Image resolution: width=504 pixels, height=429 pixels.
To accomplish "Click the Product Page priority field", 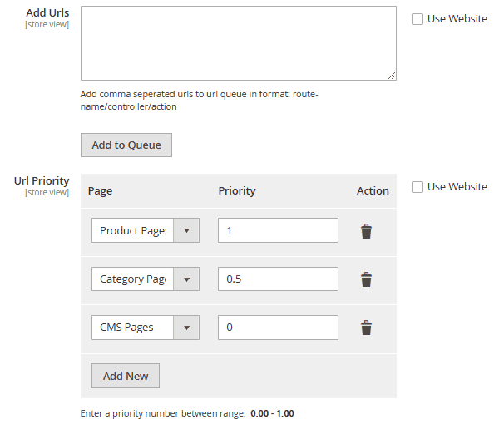I will pos(278,231).
